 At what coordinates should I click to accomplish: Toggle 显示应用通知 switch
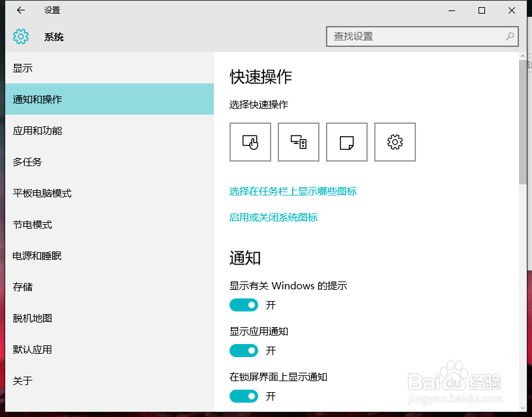(x=244, y=351)
